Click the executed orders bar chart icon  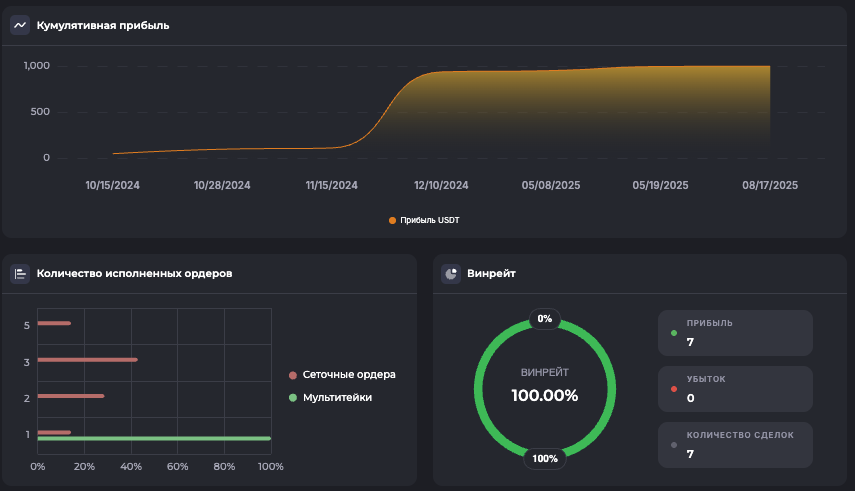(x=20, y=273)
